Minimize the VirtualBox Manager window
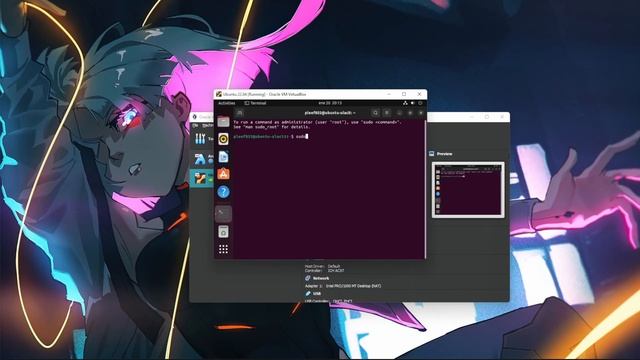The width and height of the screenshot is (640, 360). (x=472, y=117)
